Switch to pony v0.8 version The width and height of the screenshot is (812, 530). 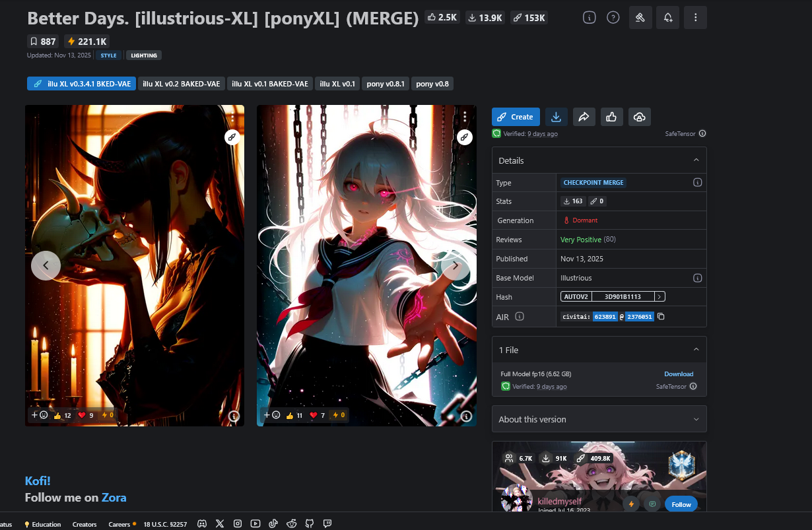coord(432,84)
